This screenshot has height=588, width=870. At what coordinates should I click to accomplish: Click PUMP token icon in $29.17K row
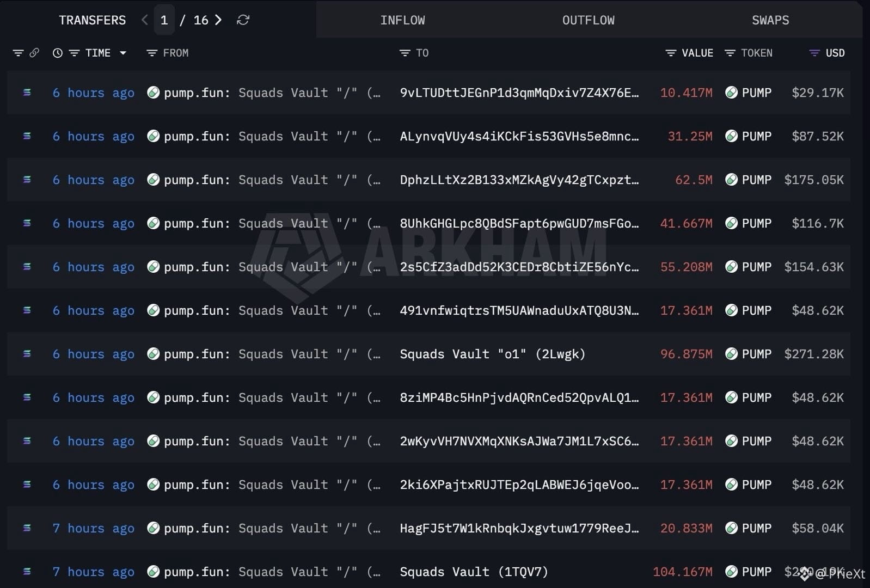click(x=732, y=93)
